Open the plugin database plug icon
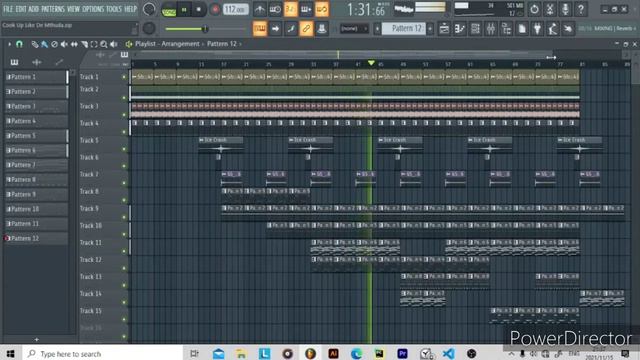640x360 pixels. click(537, 29)
